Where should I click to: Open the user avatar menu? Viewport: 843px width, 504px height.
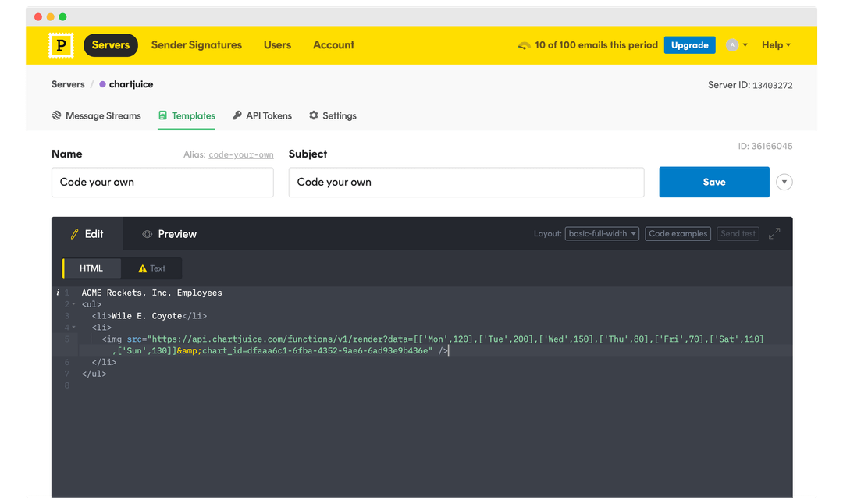(x=737, y=45)
